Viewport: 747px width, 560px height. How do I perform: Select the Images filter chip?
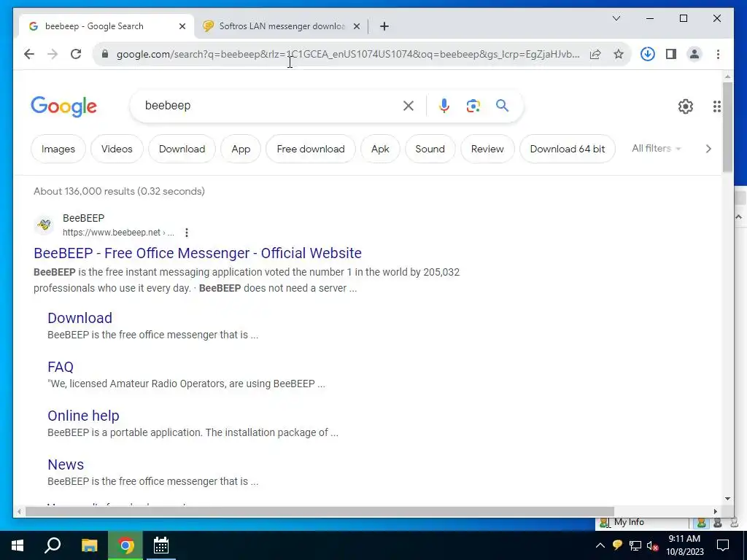(58, 149)
